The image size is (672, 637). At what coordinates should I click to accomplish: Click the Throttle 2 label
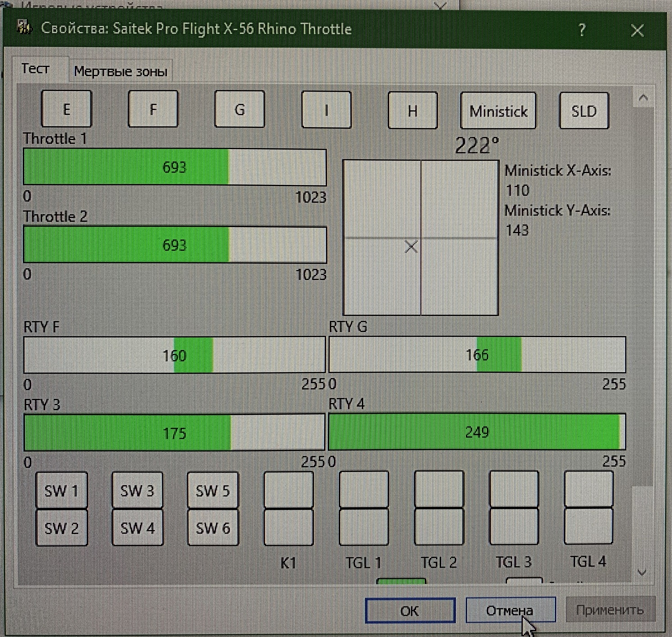(x=55, y=217)
